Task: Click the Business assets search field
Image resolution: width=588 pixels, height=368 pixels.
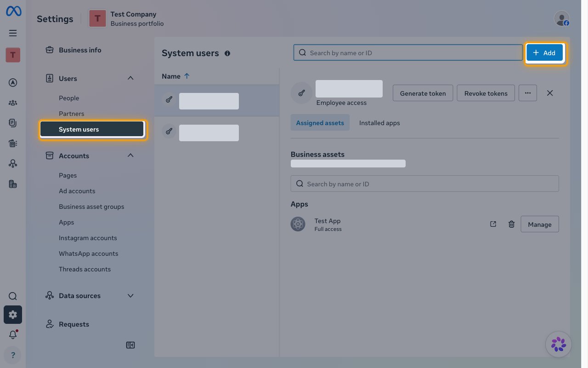Action: click(x=425, y=184)
